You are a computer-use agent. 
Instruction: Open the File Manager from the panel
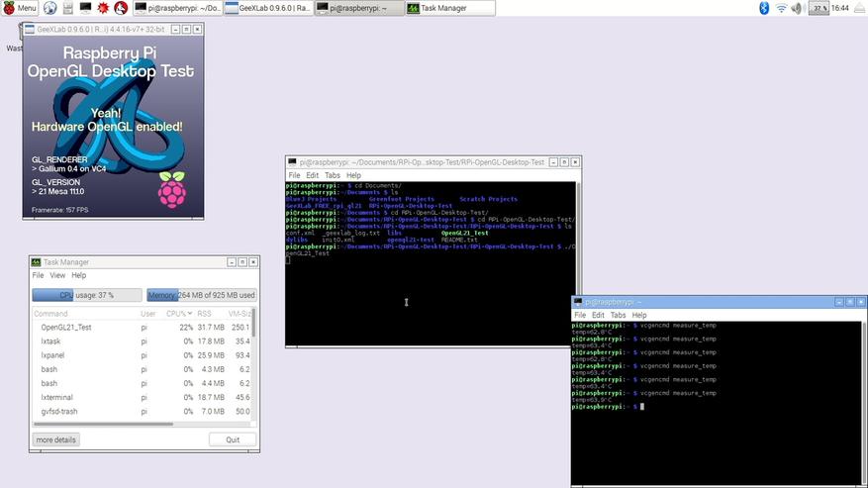click(67, 8)
